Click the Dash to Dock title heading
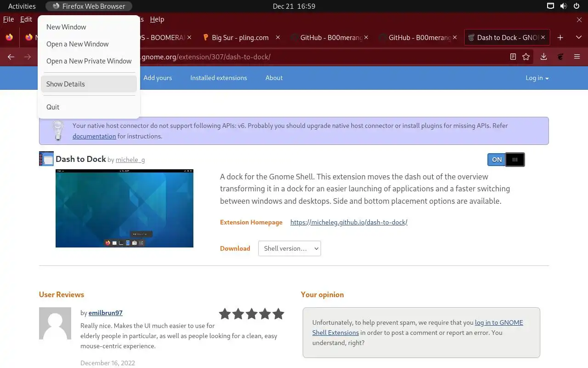Screen dimensions: 588x368 (81, 159)
